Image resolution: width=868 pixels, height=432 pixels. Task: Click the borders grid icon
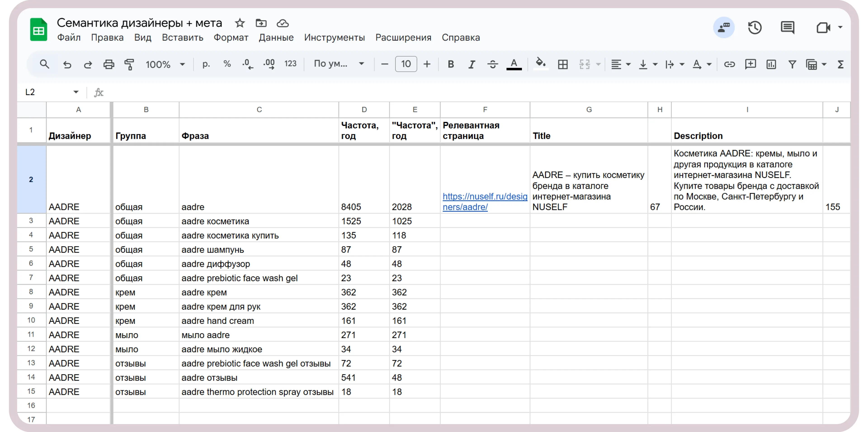point(562,64)
